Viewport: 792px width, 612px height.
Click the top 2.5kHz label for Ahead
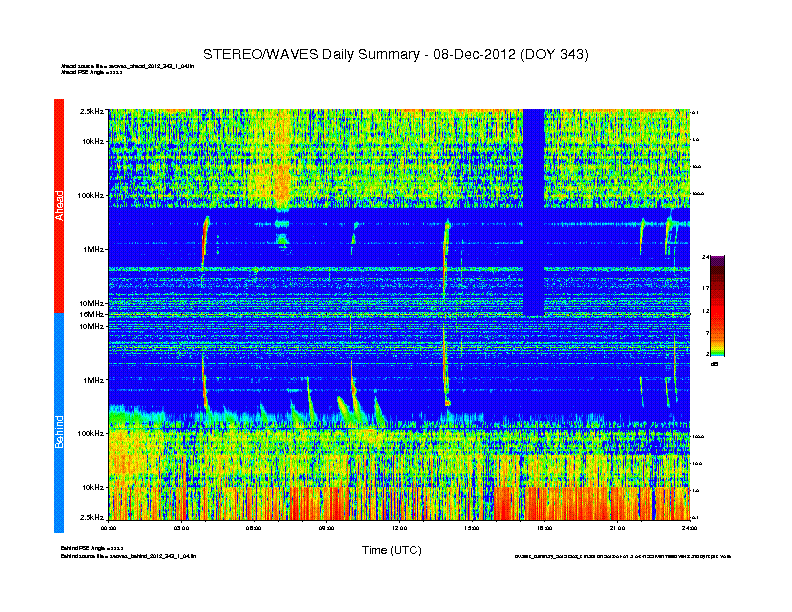pos(92,112)
